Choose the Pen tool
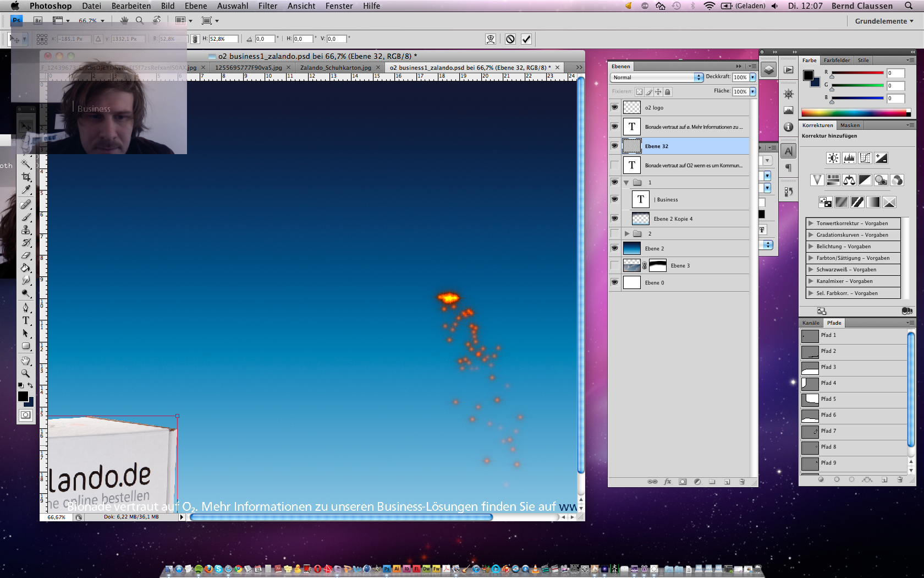Image resolution: width=924 pixels, height=578 pixels. click(26, 307)
